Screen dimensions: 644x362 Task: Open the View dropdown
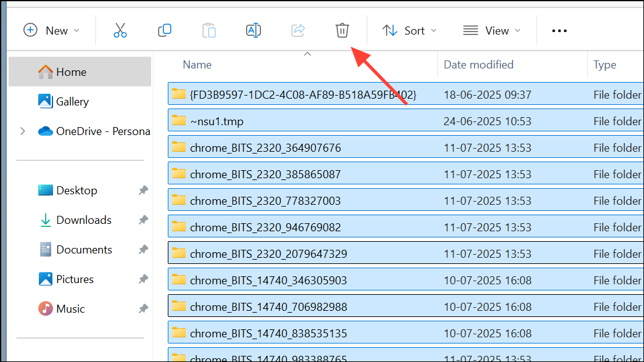492,30
